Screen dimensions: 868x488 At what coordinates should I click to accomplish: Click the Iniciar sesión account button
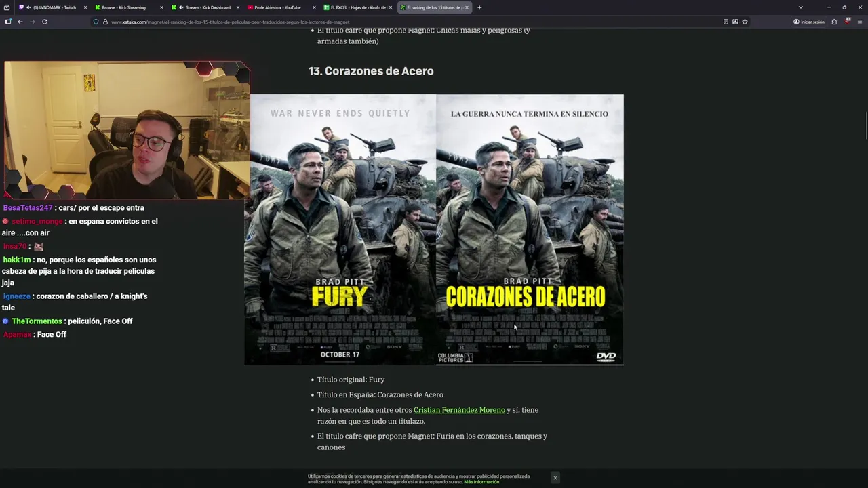point(809,22)
